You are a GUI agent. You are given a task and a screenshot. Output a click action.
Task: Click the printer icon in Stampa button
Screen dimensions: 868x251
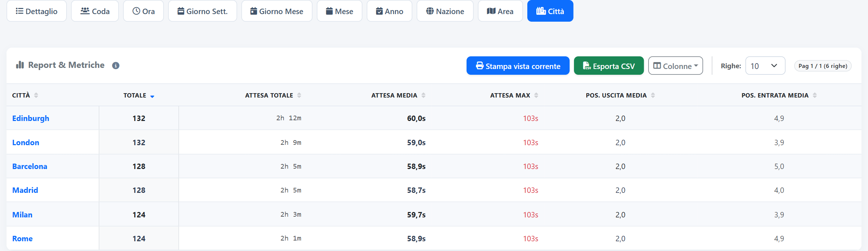click(x=480, y=66)
